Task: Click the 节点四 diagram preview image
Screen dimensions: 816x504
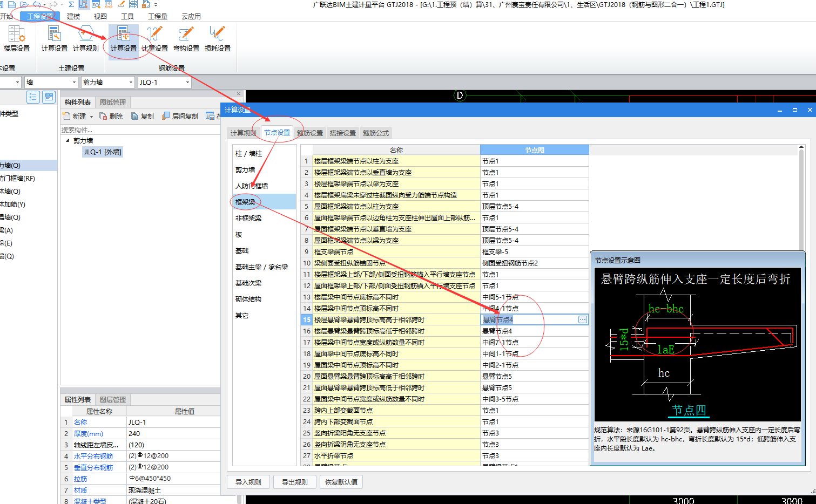Action: tap(697, 345)
